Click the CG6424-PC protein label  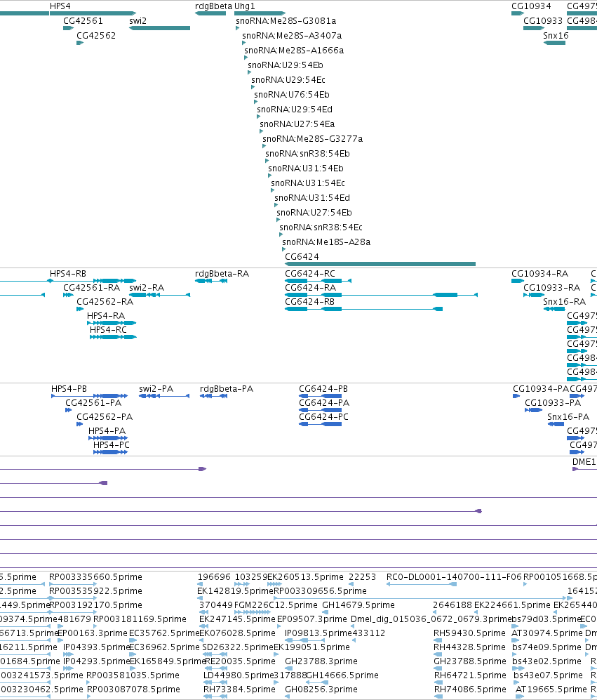[323, 417]
